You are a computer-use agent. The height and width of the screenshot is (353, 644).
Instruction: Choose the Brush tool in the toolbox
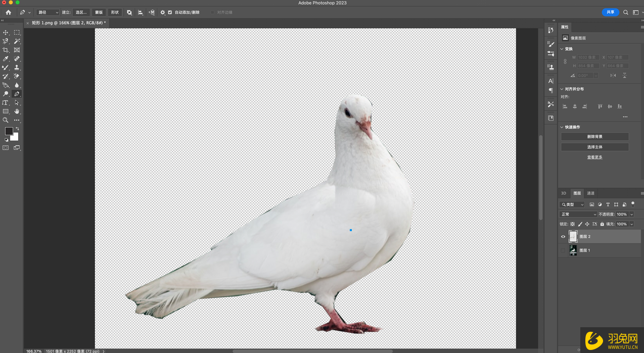click(6, 67)
